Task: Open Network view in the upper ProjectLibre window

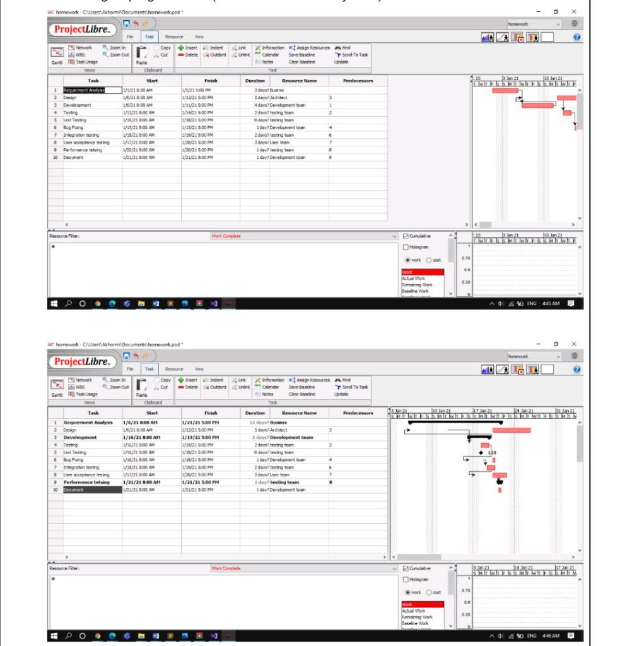Action: 80,48
